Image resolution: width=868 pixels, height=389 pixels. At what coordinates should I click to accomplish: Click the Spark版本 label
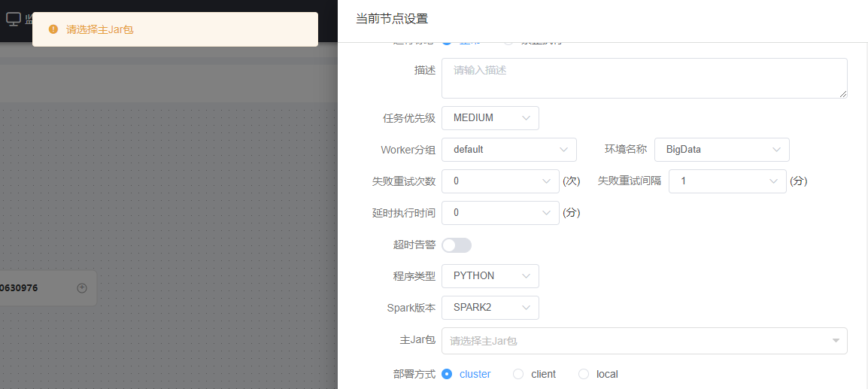(411, 308)
